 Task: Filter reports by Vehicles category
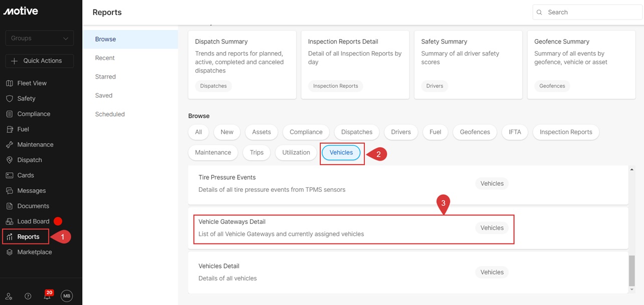(x=341, y=153)
